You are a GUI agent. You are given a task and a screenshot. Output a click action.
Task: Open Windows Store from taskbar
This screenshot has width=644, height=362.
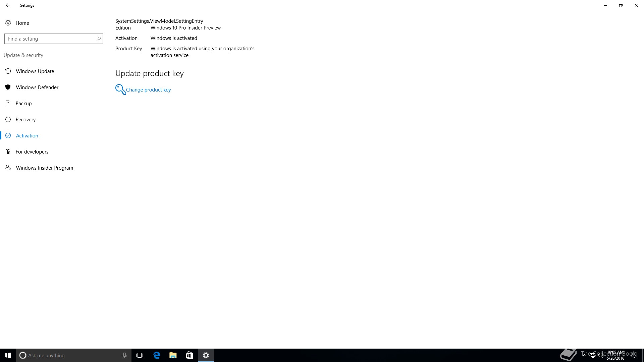pyautogui.click(x=189, y=355)
